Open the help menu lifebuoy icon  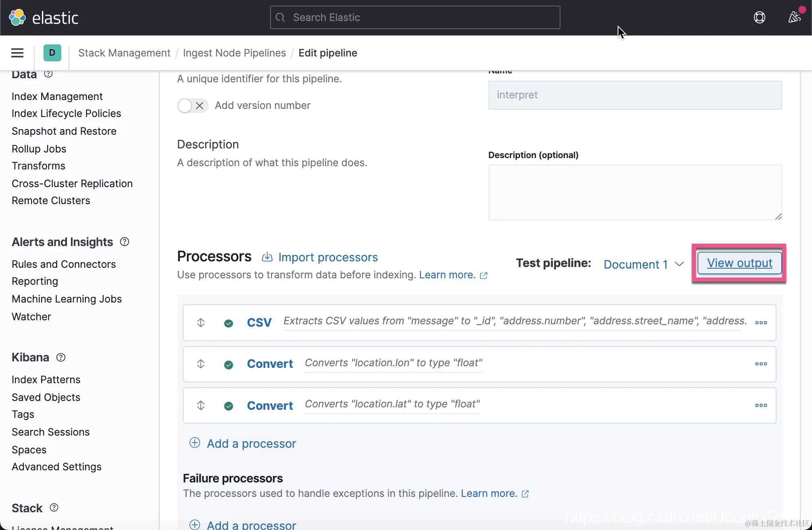click(759, 17)
